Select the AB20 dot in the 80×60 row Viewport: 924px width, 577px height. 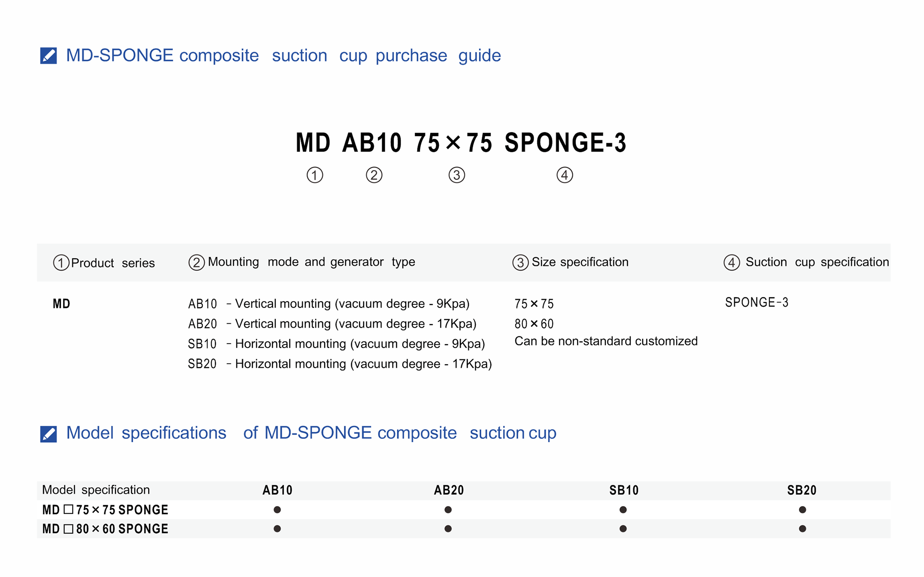click(448, 529)
